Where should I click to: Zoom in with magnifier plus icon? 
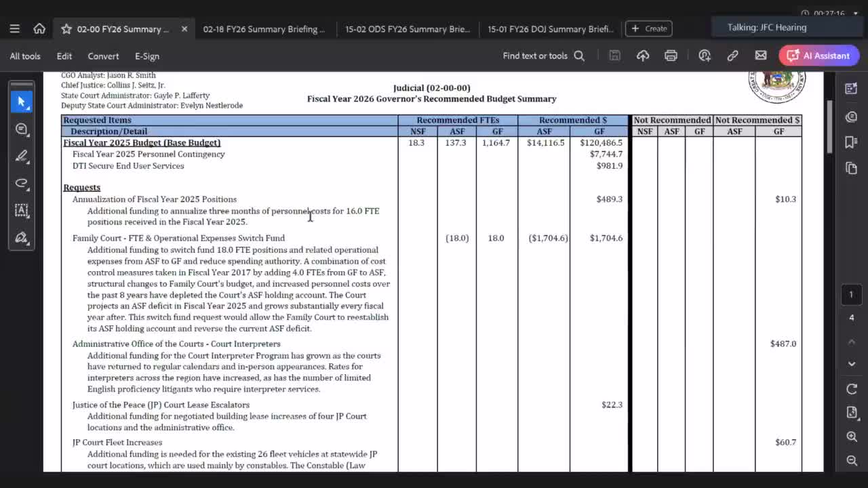tap(852, 437)
